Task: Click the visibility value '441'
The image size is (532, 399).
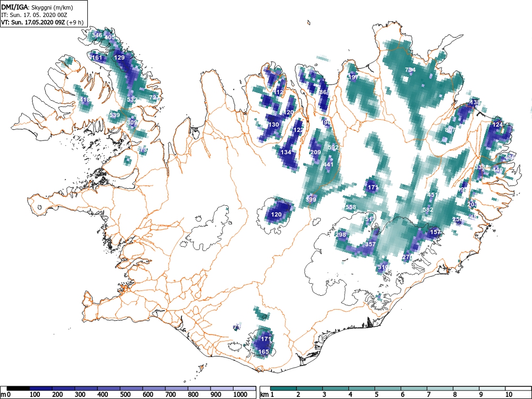Action: (x=328, y=164)
